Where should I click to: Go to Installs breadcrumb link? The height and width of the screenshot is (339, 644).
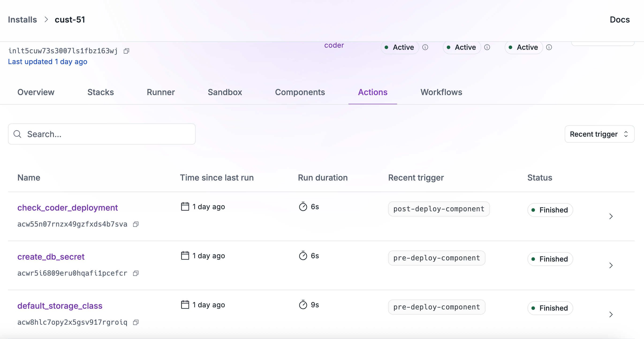(23, 19)
